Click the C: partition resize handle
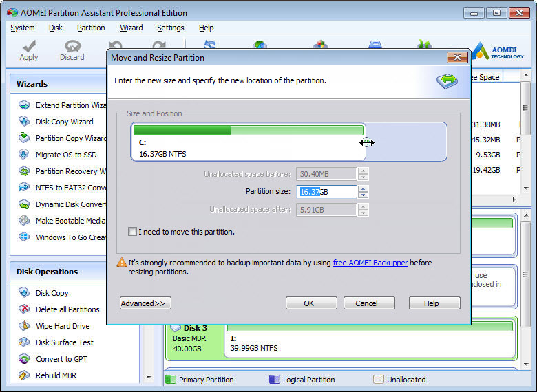The height and width of the screenshot is (392, 537). pos(366,142)
